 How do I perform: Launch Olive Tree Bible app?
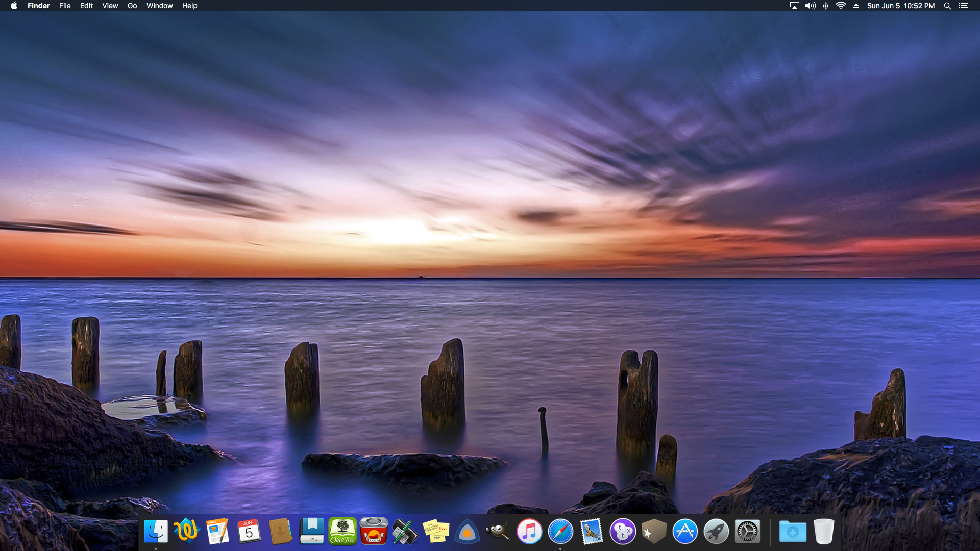[x=342, y=532]
